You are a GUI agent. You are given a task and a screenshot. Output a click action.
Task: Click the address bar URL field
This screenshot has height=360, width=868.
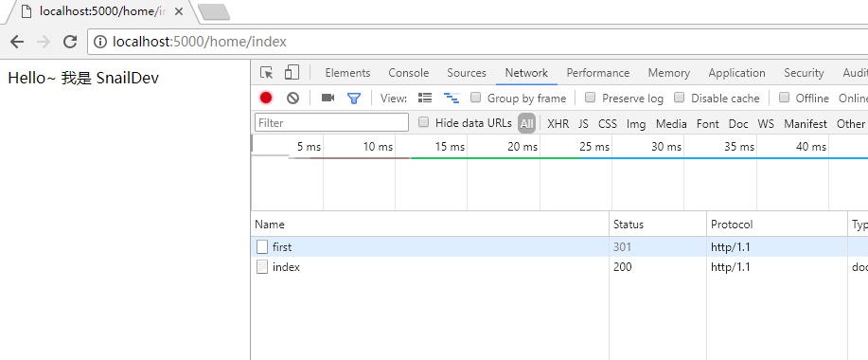(478, 42)
